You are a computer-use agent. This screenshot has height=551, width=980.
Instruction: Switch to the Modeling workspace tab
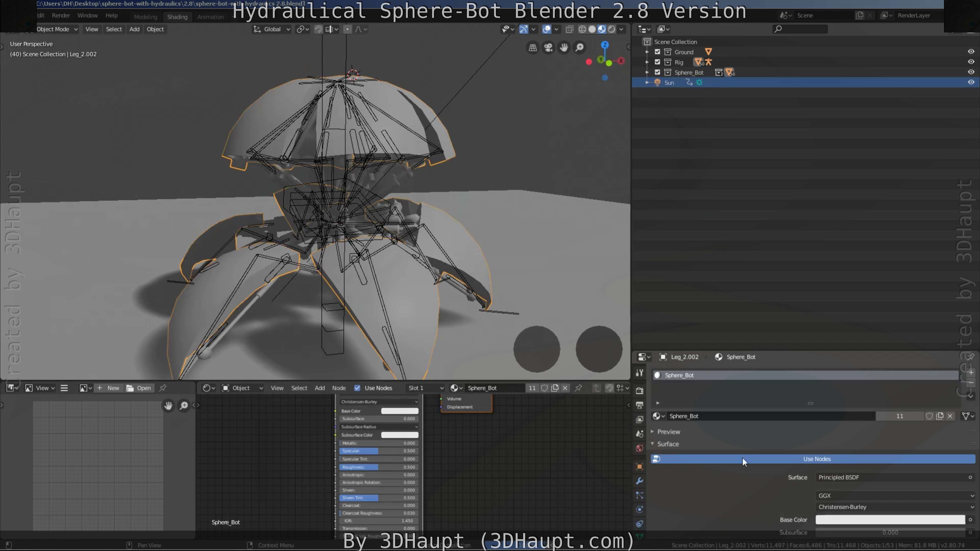[x=146, y=17]
